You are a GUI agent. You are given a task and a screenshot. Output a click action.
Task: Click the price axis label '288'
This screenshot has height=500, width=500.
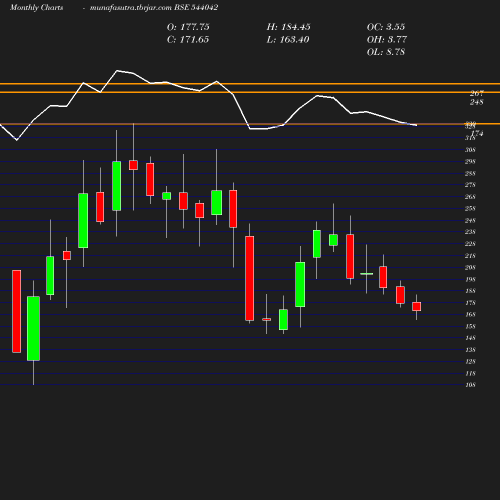[470, 173]
